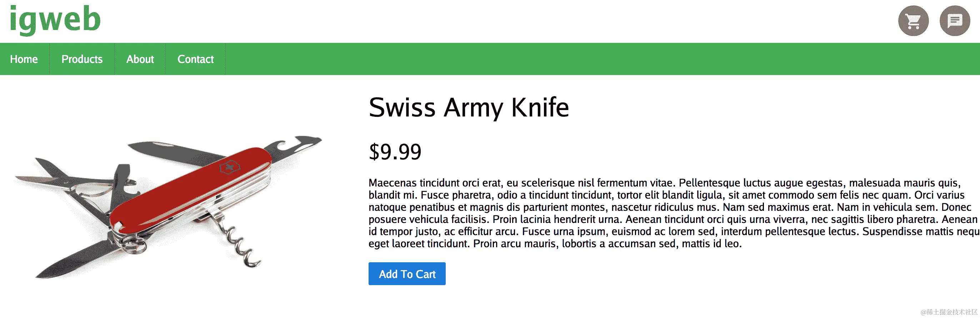Click the igweb logo

(x=55, y=19)
